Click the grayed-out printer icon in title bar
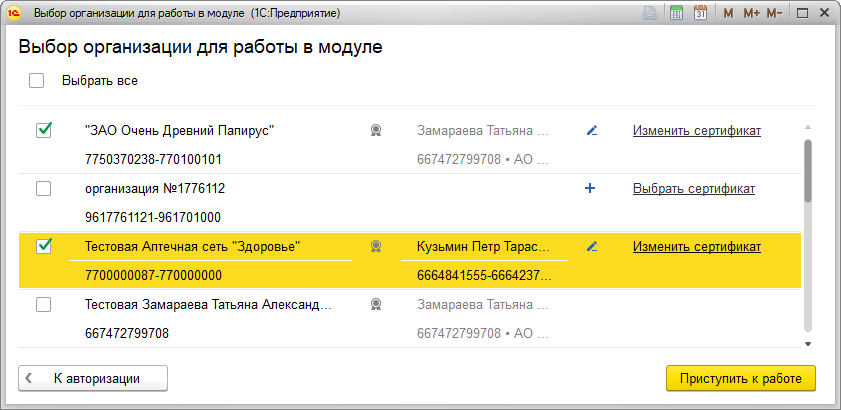The image size is (841, 410). pyautogui.click(x=650, y=14)
